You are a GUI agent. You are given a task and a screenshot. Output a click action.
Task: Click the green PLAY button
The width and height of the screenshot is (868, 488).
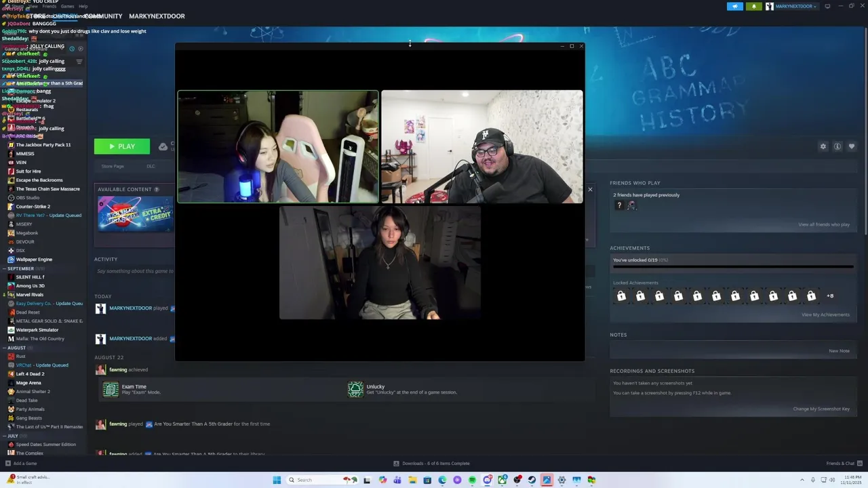click(x=122, y=146)
